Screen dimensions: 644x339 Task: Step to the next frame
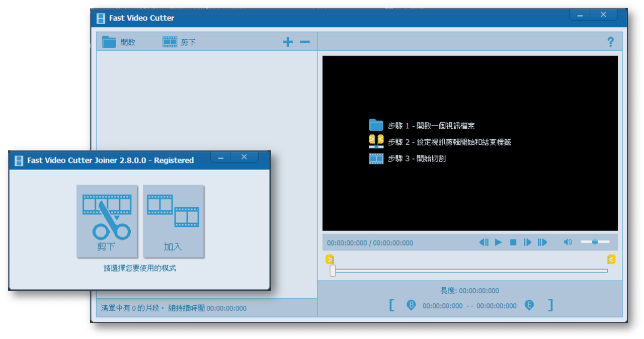pos(527,242)
